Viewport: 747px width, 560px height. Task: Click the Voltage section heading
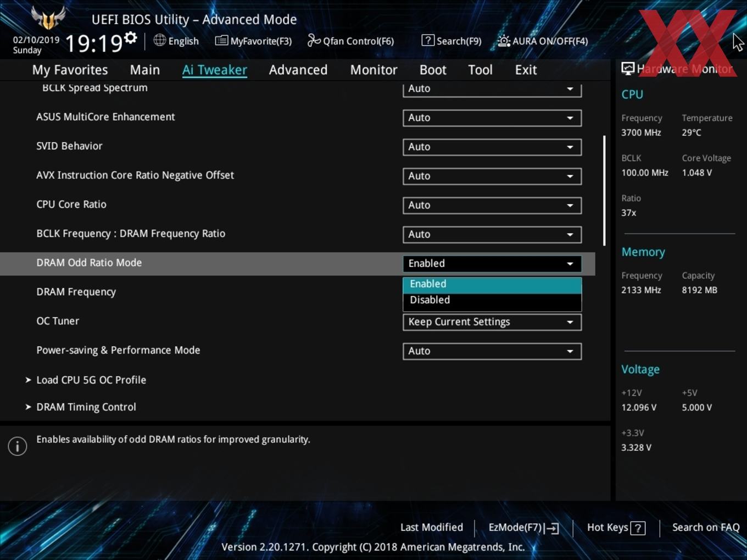640,369
